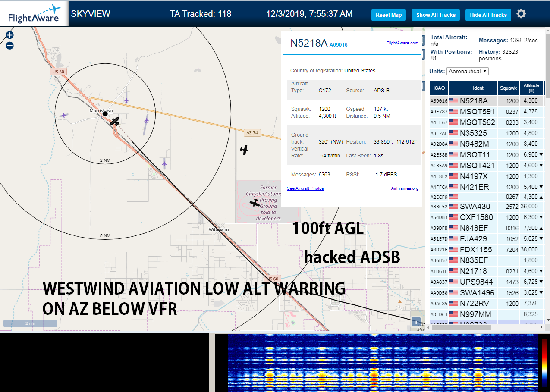550x392 pixels.
Task: Open the FlightAware.com link
Action: [x=402, y=43]
